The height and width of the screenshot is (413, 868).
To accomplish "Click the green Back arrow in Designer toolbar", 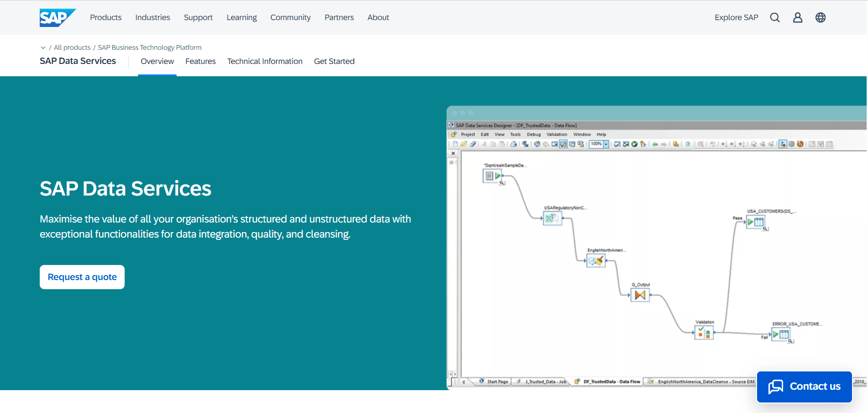I will click(x=655, y=144).
